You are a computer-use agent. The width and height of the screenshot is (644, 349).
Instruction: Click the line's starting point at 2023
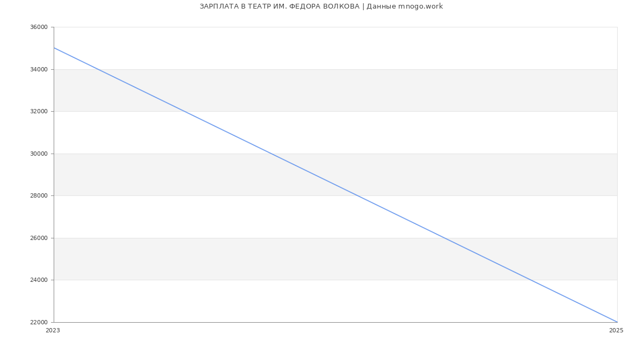click(x=54, y=48)
